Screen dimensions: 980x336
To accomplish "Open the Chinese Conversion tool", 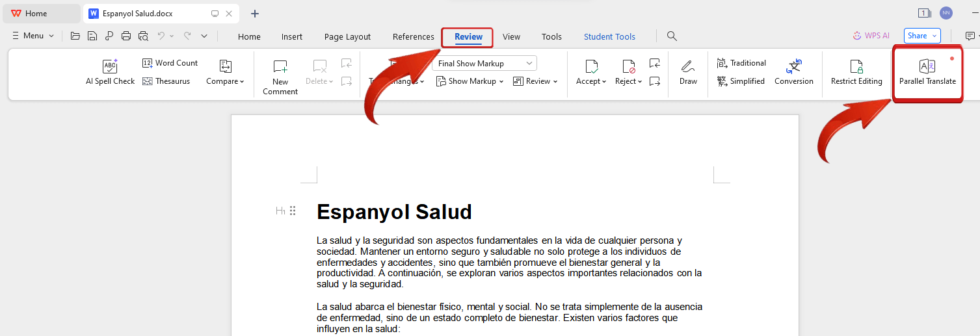I will (794, 72).
